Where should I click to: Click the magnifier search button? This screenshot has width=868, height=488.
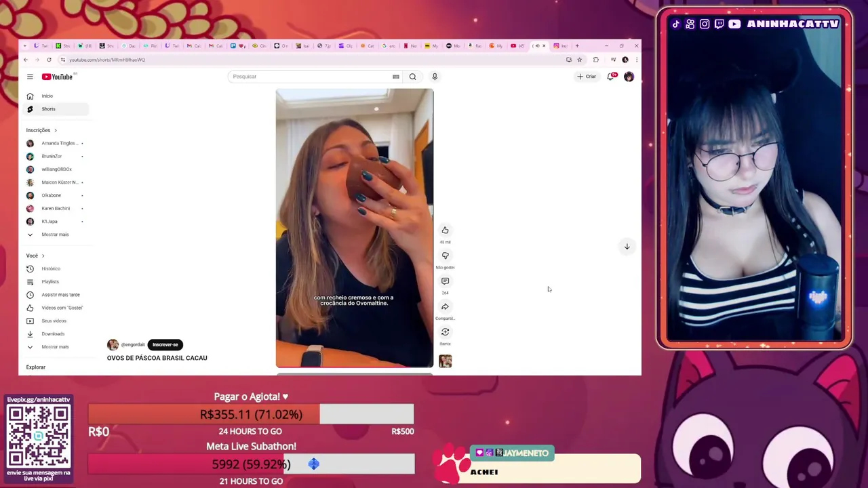[x=412, y=77]
